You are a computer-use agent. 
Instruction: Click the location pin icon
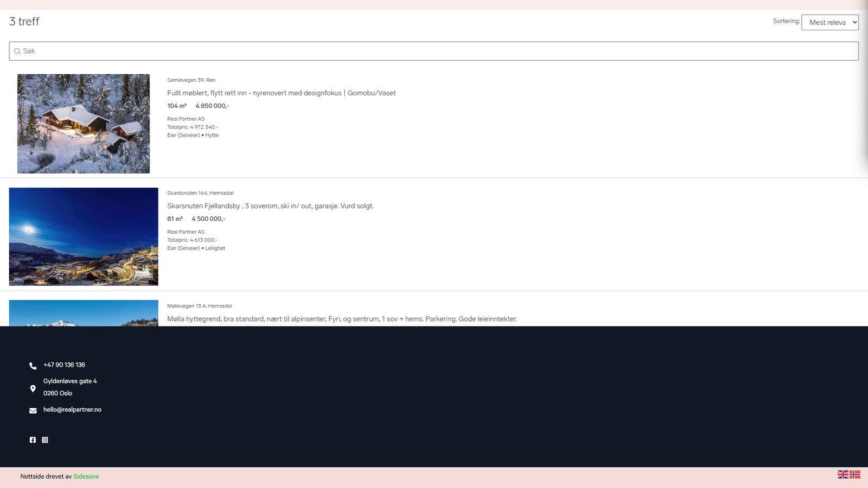[33, 389]
